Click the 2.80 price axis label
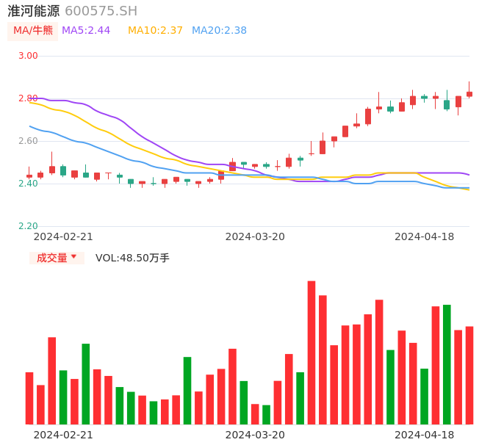Screen dimensions: 504x445 [x=28, y=98]
